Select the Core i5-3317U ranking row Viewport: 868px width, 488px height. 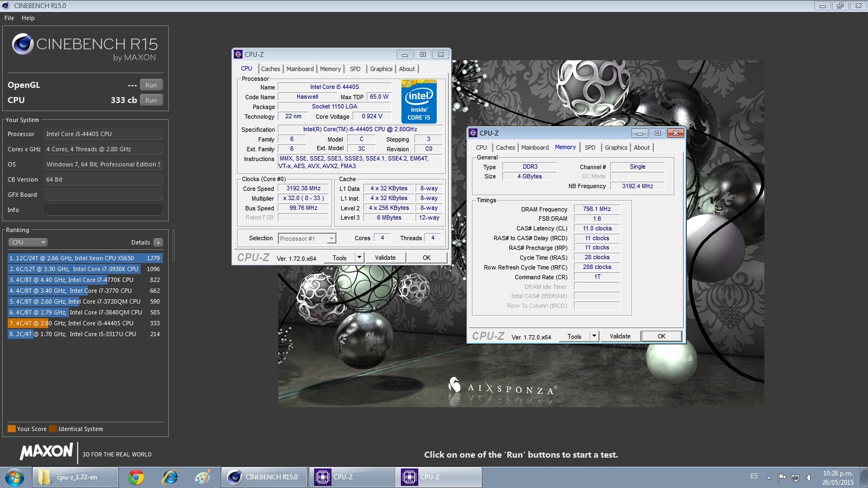pyautogui.click(x=85, y=334)
